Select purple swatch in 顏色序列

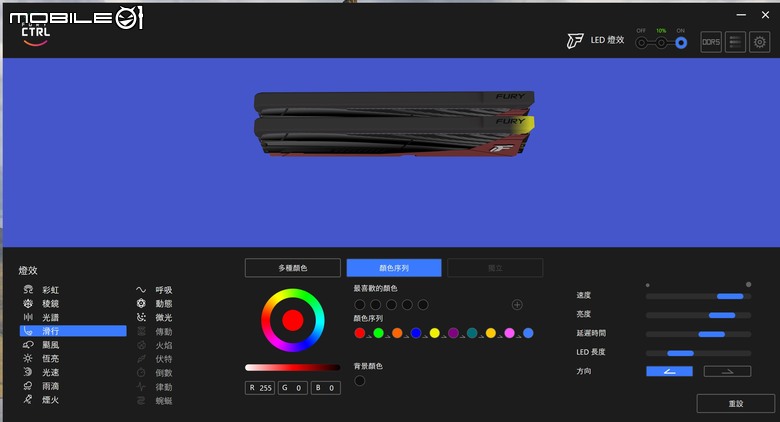pyautogui.click(x=453, y=333)
